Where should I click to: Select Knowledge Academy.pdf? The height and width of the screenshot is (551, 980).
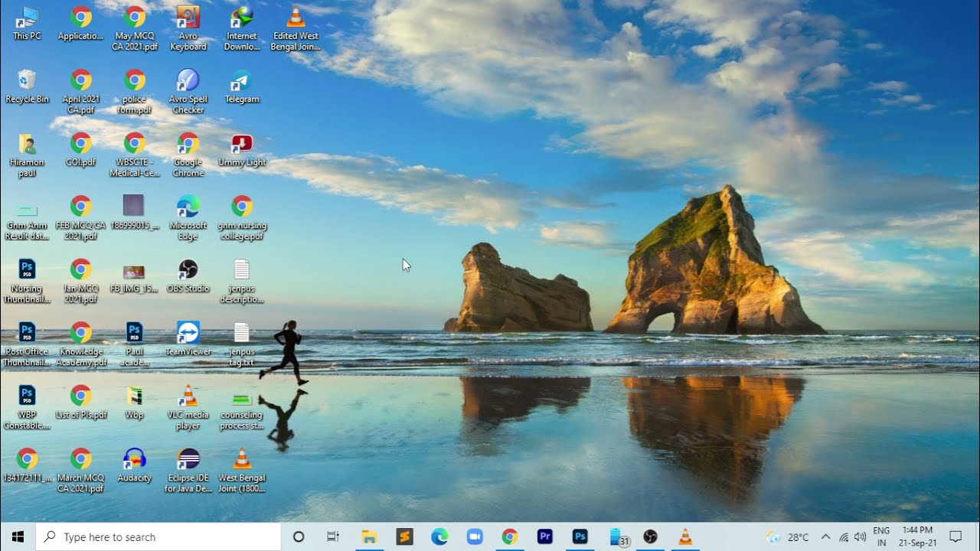(x=81, y=344)
